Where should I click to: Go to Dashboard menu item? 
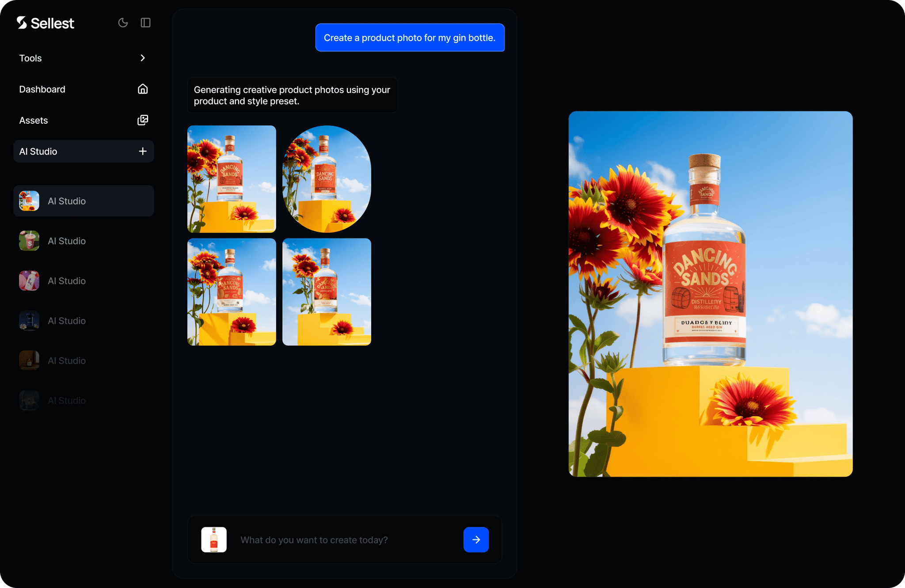(x=42, y=89)
